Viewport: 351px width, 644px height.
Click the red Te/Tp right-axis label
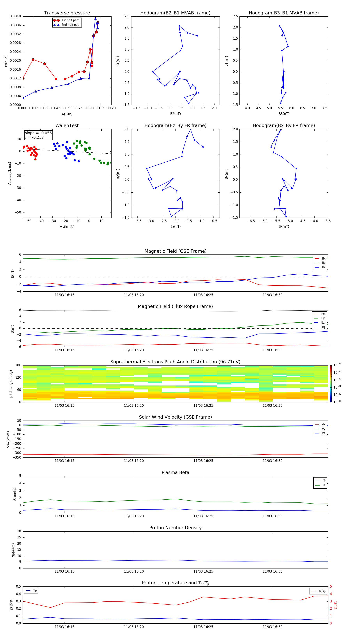[x=336, y=605]
